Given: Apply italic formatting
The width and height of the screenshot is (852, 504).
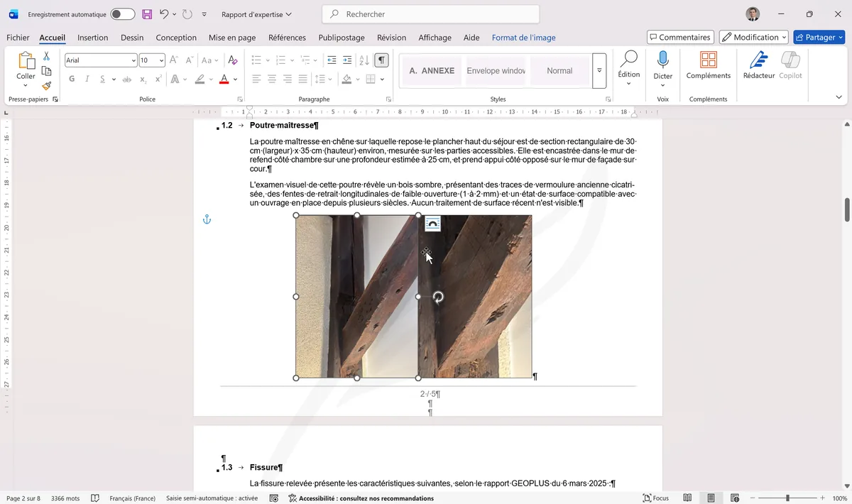Looking at the screenshot, I should tap(87, 80).
